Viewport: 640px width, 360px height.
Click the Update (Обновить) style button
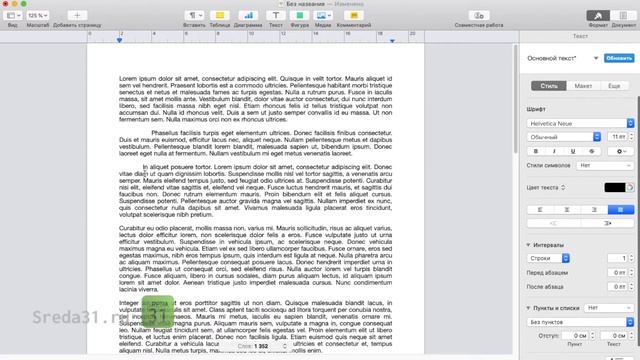click(619, 58)
